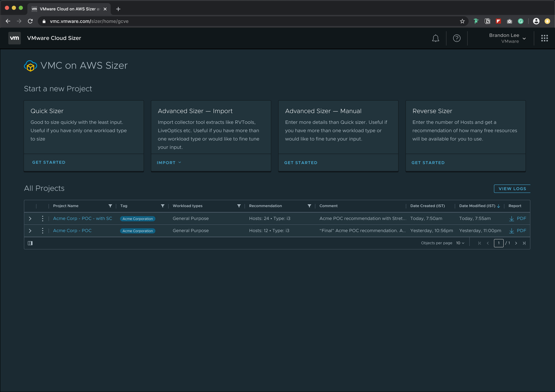This screenshot has height=392, width=555.
Task: Click Get Started under Reverse Sizer
Action: click(x=428, y=163)
